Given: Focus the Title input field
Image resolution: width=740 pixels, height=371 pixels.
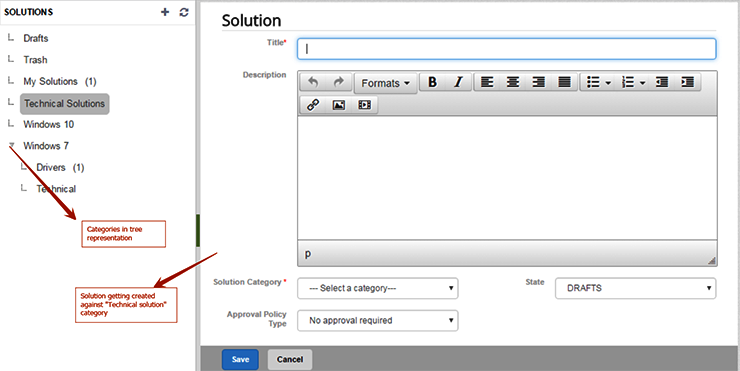Looking at the screenshot, I should tap(506, 49).
